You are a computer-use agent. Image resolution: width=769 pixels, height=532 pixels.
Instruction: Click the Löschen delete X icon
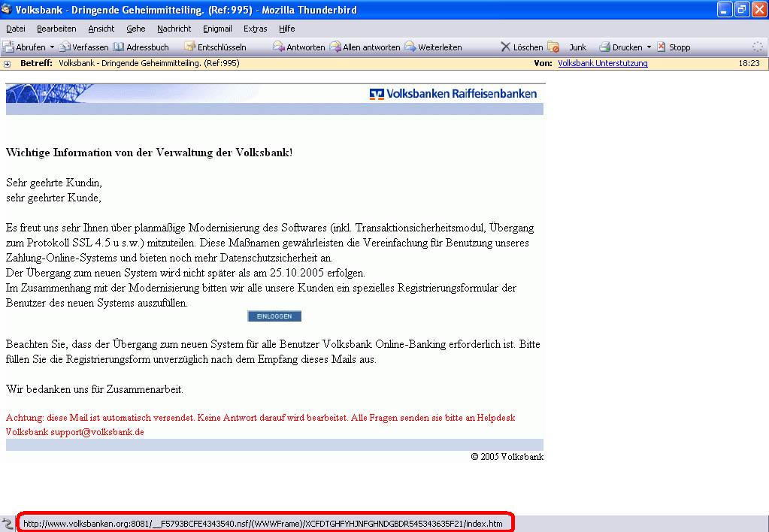click(x=506, y=47)
